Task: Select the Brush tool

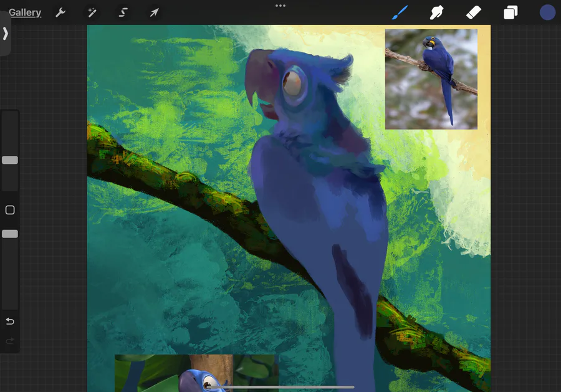Action: pyautogui.click(x=400, y=12)
